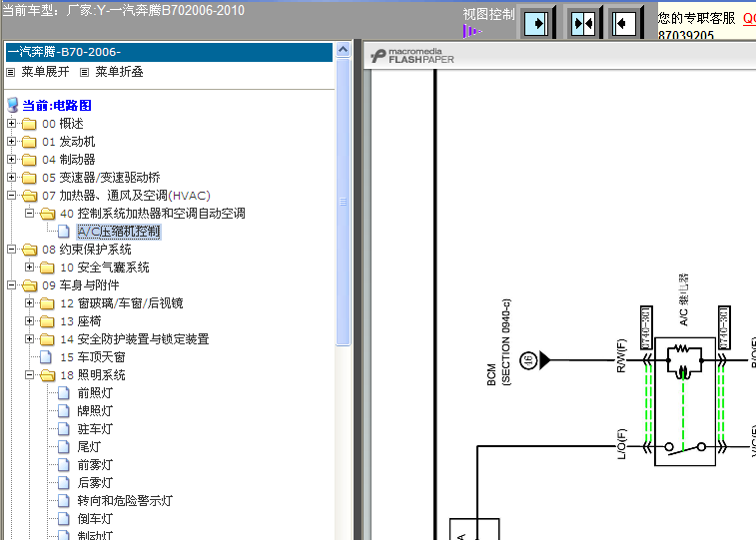The width and height of the screenshot is (756, 540).
Task: Click the tree panel vertical scrollbar thumb
Action: (343, 202)
